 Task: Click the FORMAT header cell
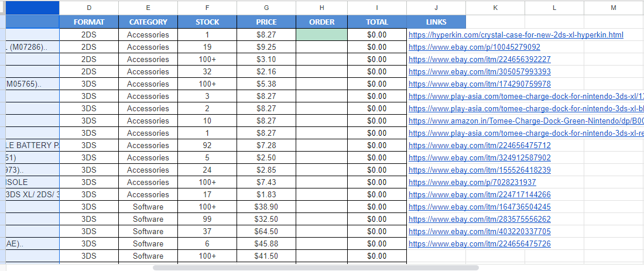89,22
